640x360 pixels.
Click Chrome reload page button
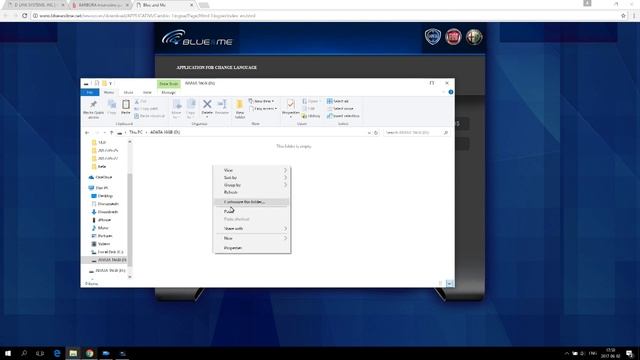(x=24, y=16)
